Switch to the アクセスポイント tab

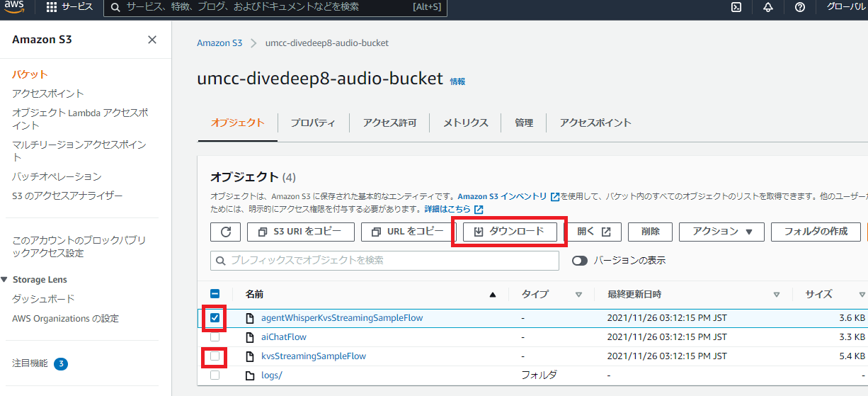tap(595, 123)
